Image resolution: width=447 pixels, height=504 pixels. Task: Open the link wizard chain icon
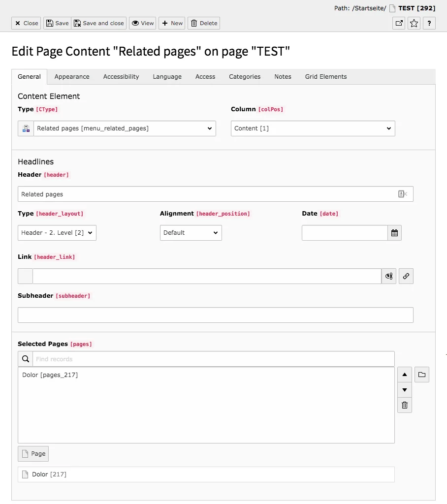[406, 276]
